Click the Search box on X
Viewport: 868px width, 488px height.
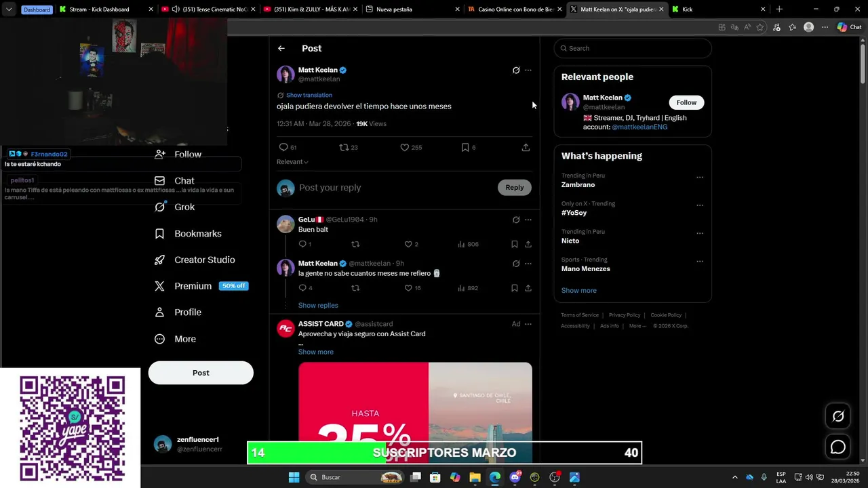(x=633, y=48)
